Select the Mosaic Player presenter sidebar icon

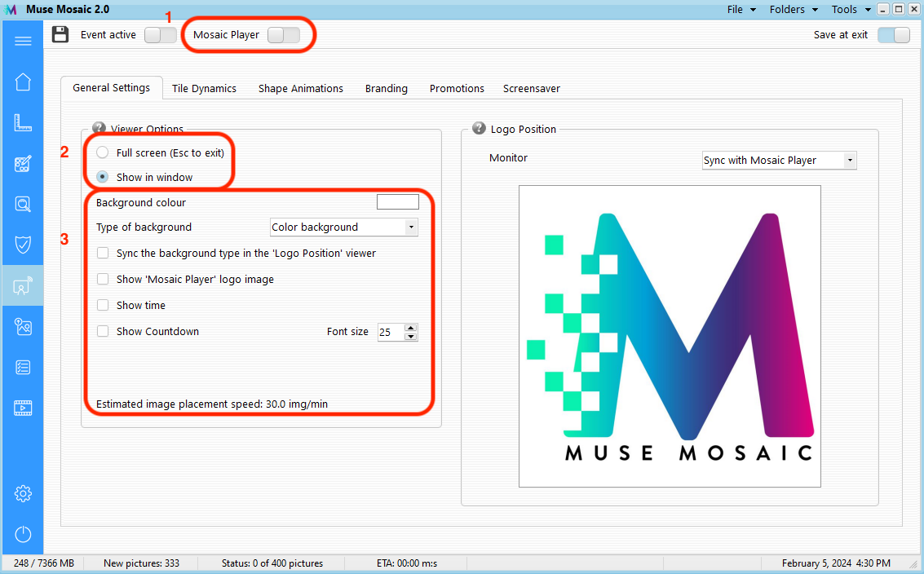pyautogui.click(x=23, y=286)
